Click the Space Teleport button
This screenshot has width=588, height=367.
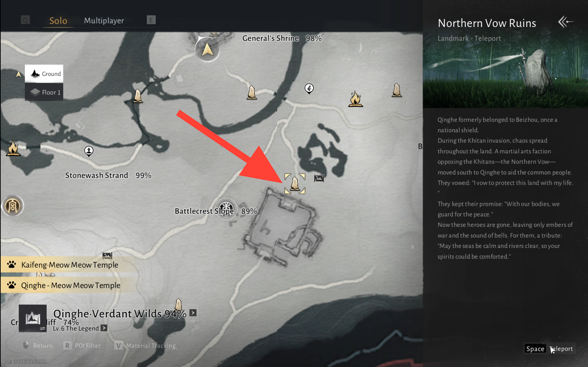pos(550,349)
